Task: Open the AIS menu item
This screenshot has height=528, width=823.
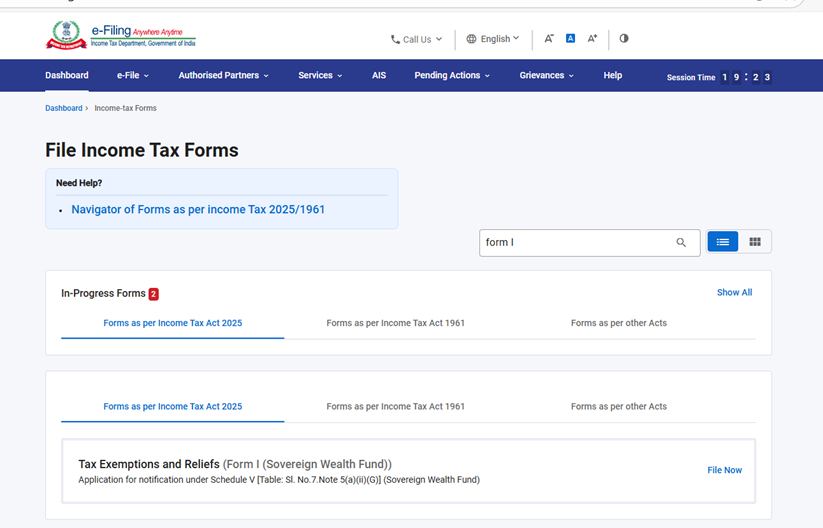Action: click(379, 75)
